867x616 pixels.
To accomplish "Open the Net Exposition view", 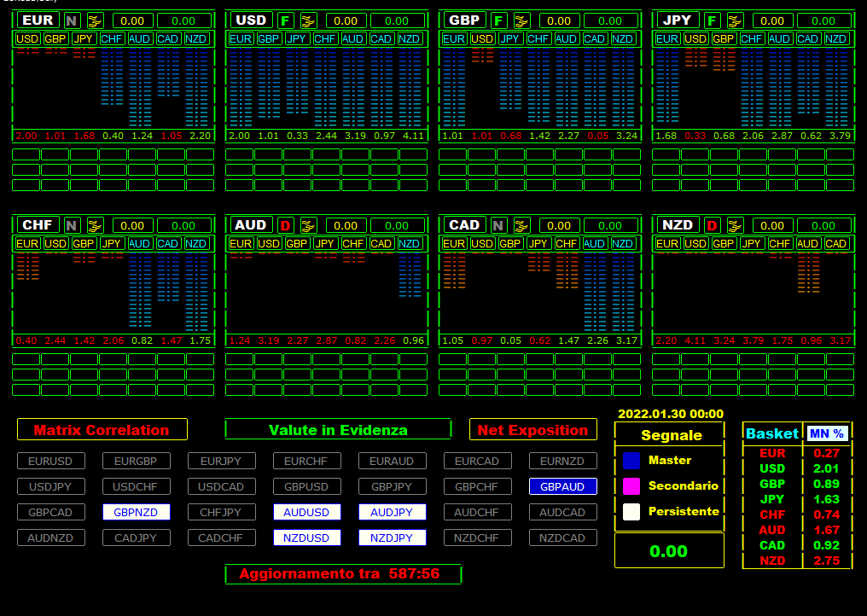I will pyautogui.click(x=533, y=430).
